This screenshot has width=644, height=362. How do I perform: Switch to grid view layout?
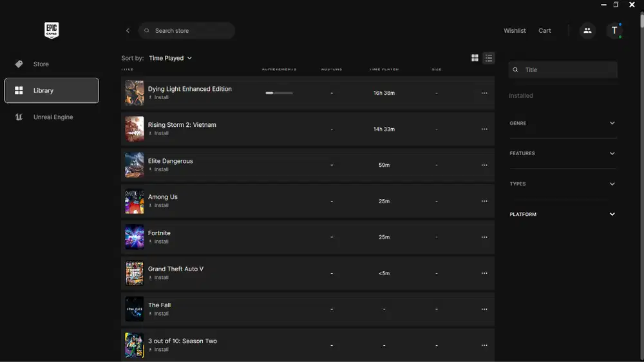[475, 58]
